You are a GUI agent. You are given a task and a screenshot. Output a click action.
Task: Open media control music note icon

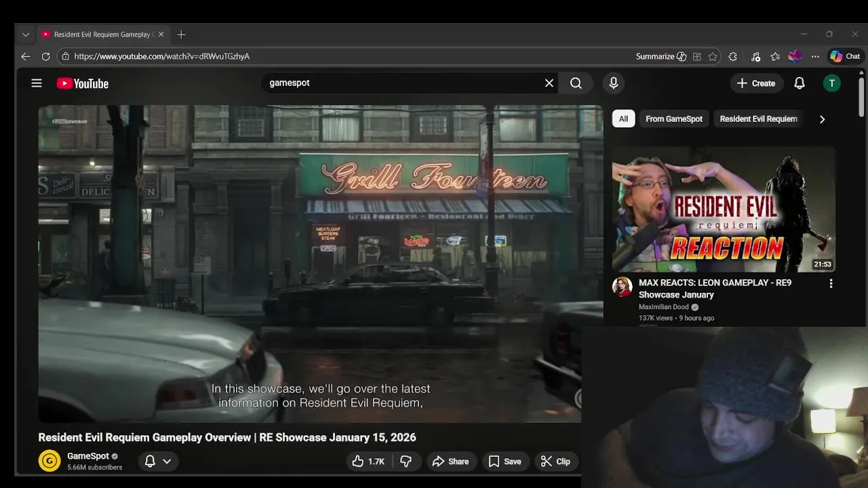tap(755, 56)
